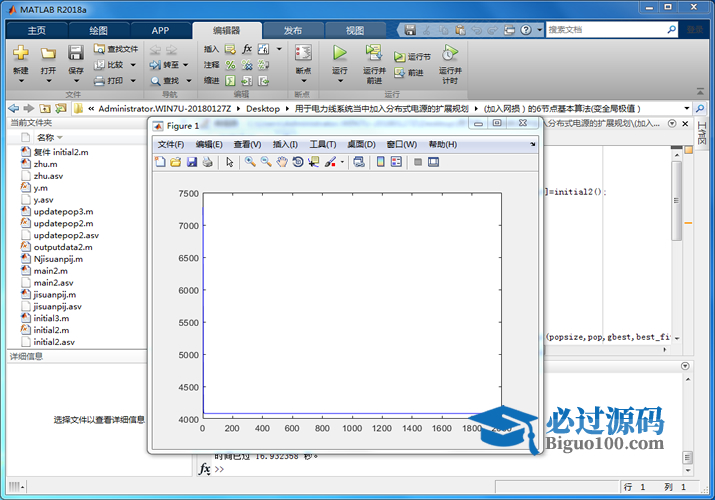Image resolution: width=715 pixels, height=500 pixels.
Task: Click the Figure 1 print icon
Action: [x=207, y=162]
